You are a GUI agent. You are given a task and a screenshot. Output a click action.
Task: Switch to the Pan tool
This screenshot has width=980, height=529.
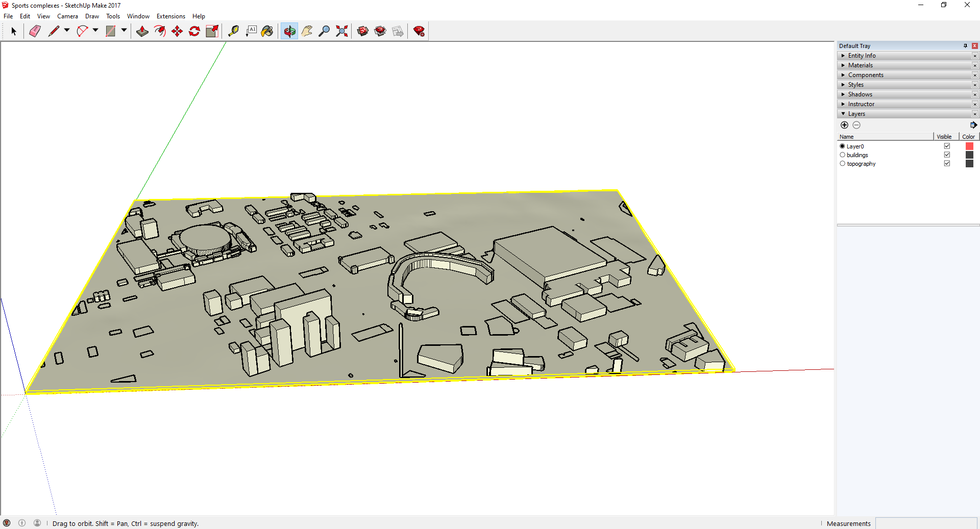[306, 31]
